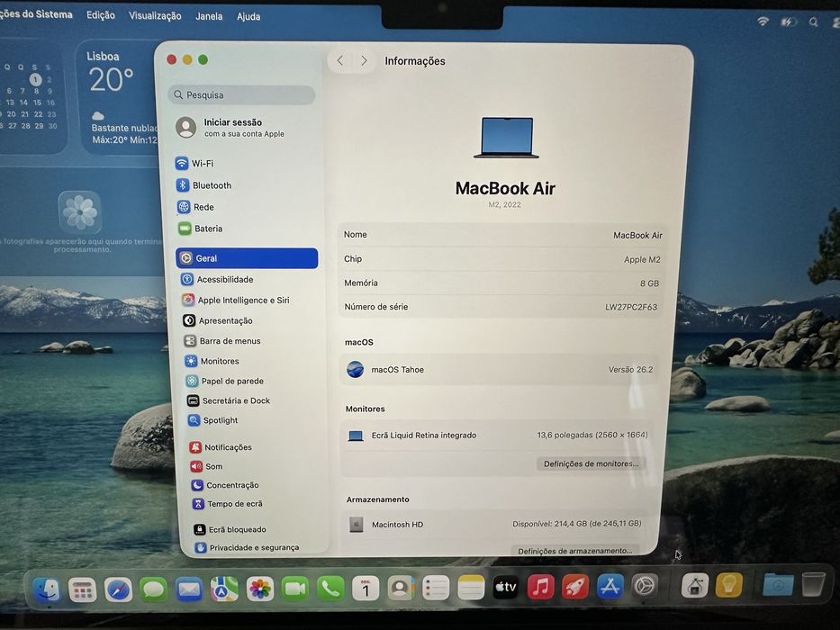Click Definições de armazenamento button

pyautogui.click(x=574, y=550)
